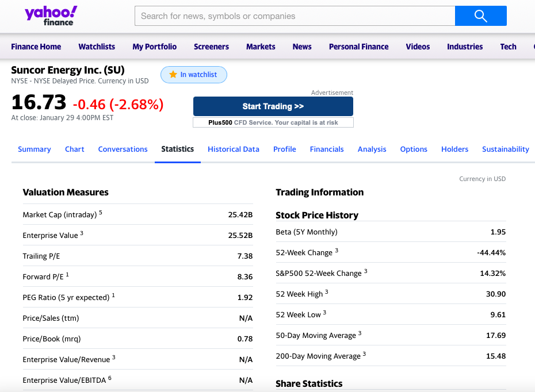Open the News navigation item
Viewport: 535px width, 392px height.
[x=302, y=47]
